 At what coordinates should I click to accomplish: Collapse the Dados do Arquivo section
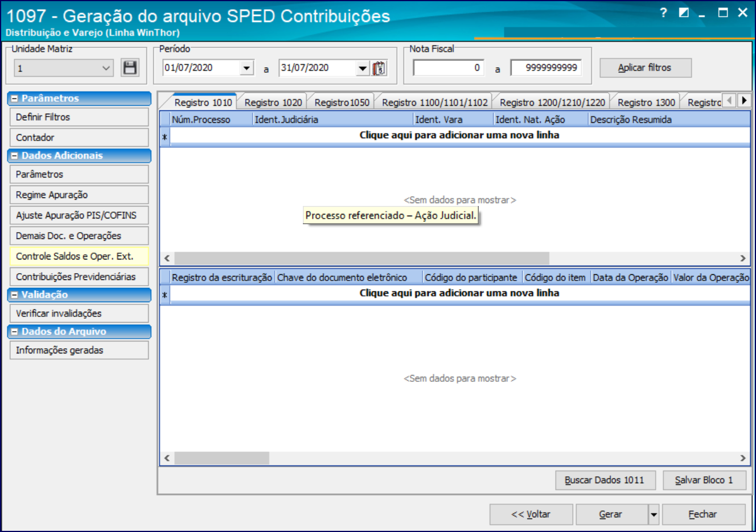(x=15, y=332)
